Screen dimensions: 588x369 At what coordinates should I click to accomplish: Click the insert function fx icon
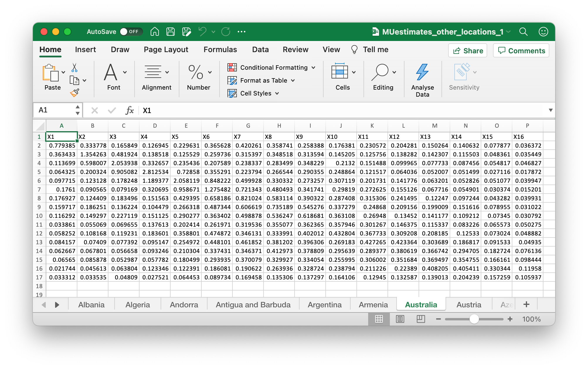130,110
